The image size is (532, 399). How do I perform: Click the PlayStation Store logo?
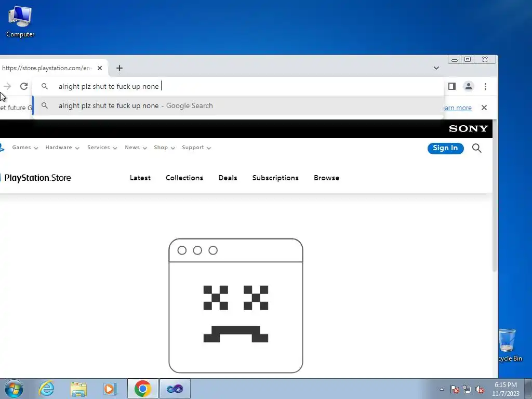click(37, 178)
